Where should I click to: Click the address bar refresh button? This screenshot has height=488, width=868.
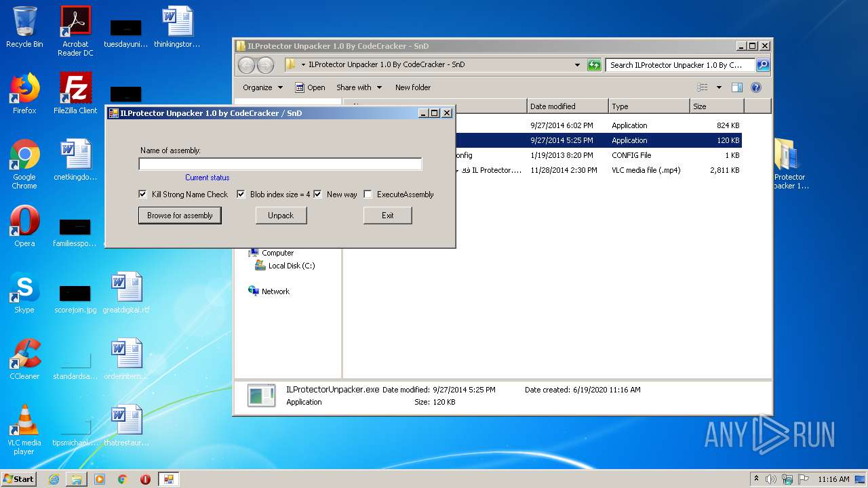click(594, 65)
